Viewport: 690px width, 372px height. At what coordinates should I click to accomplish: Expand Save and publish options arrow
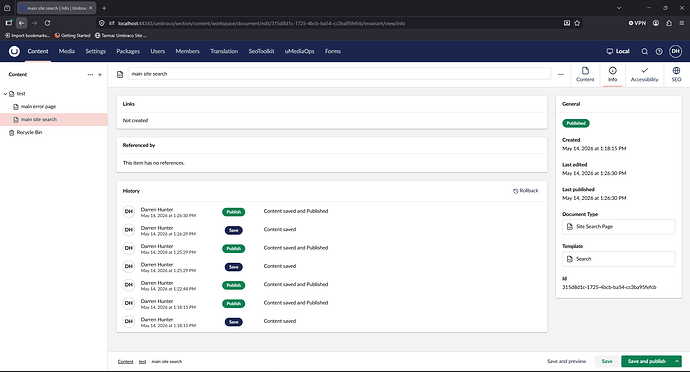pyautogui.click(x=677, y=361)
